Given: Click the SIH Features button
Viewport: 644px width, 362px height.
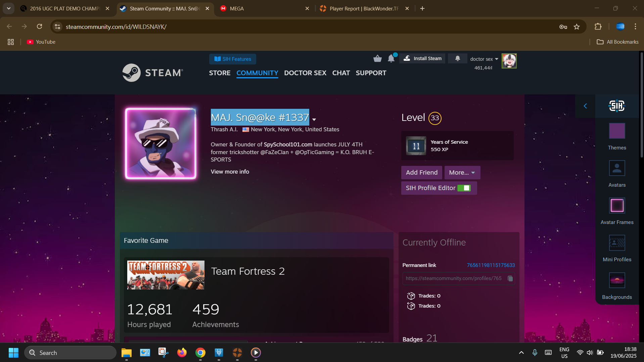Looking at the screenshot, I should pos(233,59).
